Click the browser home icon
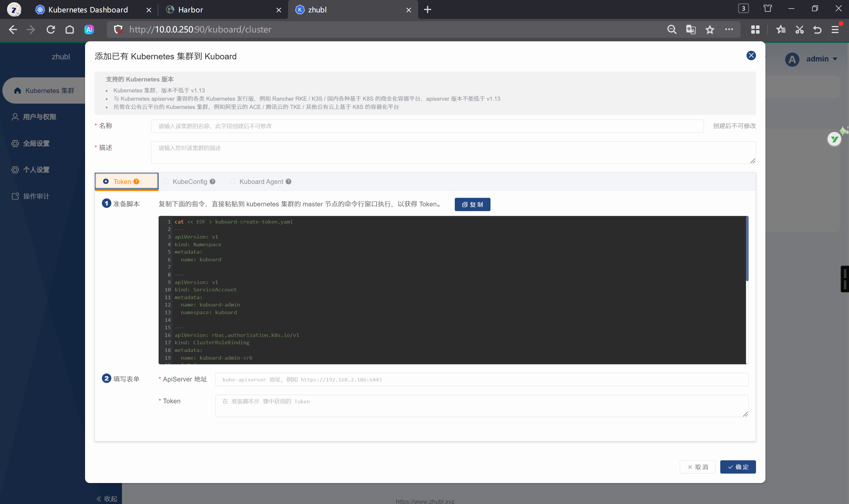This screenshot has width=849, height=504. (70, 30)
